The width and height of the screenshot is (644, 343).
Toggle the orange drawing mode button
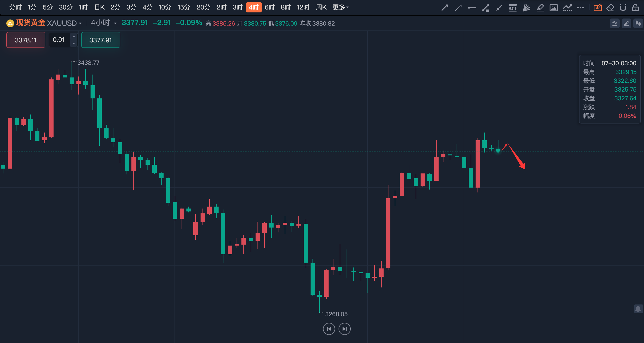pyautogui.click(x=598, y=8)
